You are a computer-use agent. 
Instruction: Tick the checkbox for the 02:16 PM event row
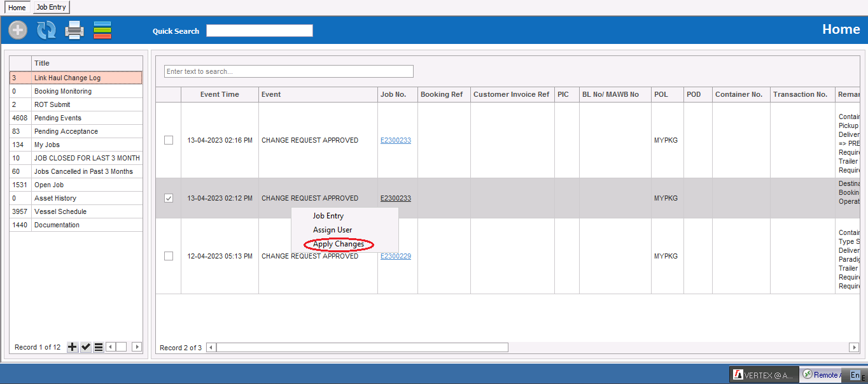[169, 140]
